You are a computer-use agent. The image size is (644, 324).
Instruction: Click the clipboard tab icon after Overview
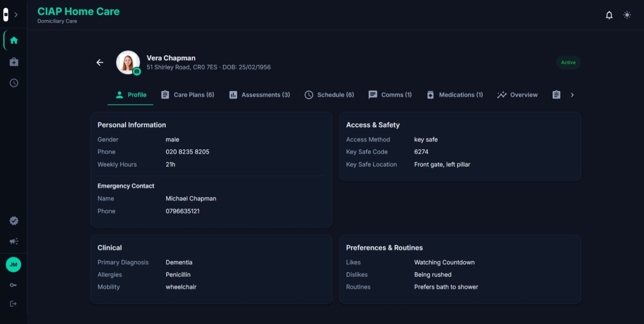[x=556, y=95]
